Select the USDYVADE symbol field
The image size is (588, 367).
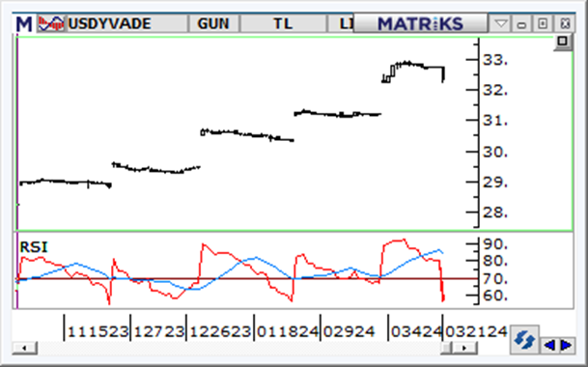(x=126, y=23)
